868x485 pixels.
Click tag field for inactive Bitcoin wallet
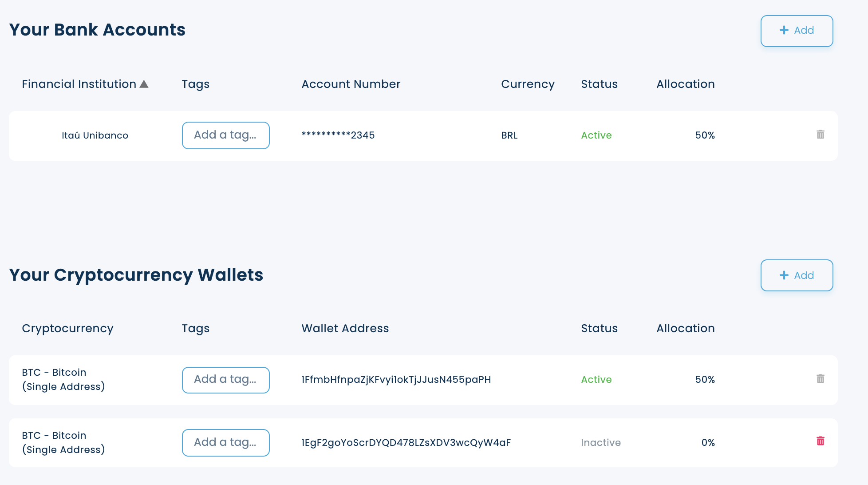click(225, 442)
